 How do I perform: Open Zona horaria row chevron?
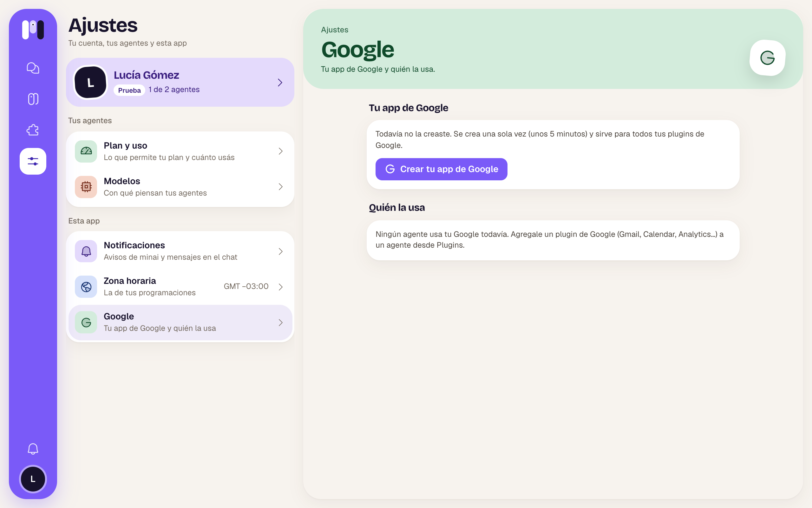(x=280, y=287)
